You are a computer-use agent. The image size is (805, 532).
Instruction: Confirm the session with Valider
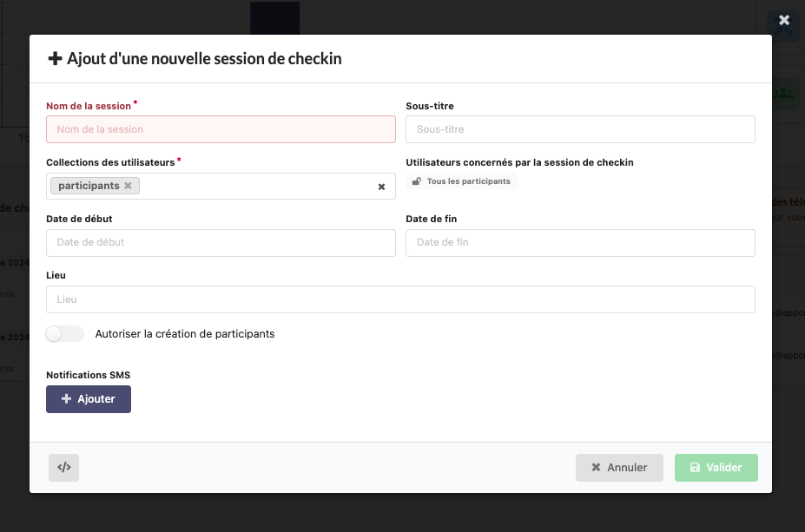point(716,468)
